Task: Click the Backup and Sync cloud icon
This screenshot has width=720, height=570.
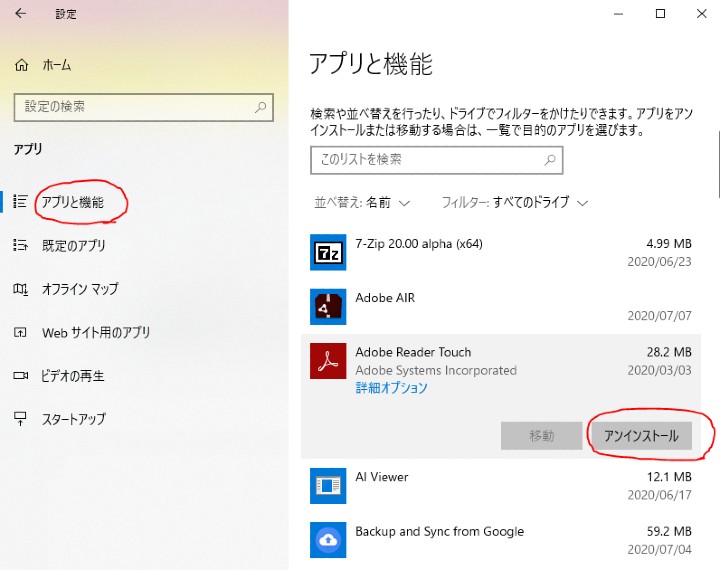Action: 328,540
